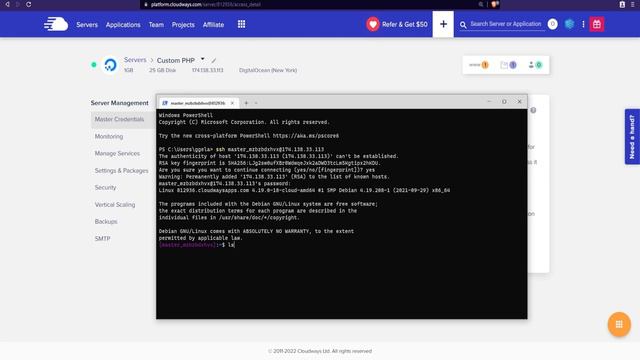640x360 pixels.
Task: Click the plus add-new button in navbar
Action: (x=443, y=24)
